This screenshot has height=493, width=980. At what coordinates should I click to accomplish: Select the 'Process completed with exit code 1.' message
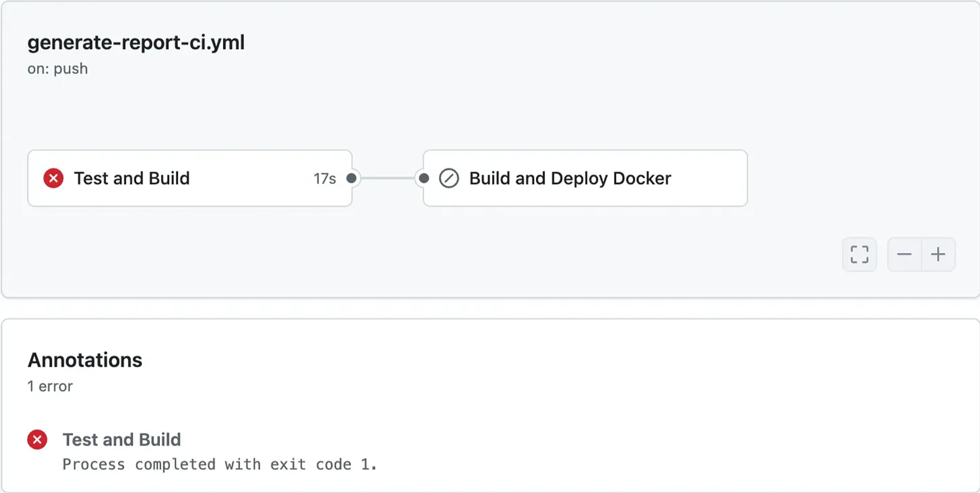coord(220,464)
